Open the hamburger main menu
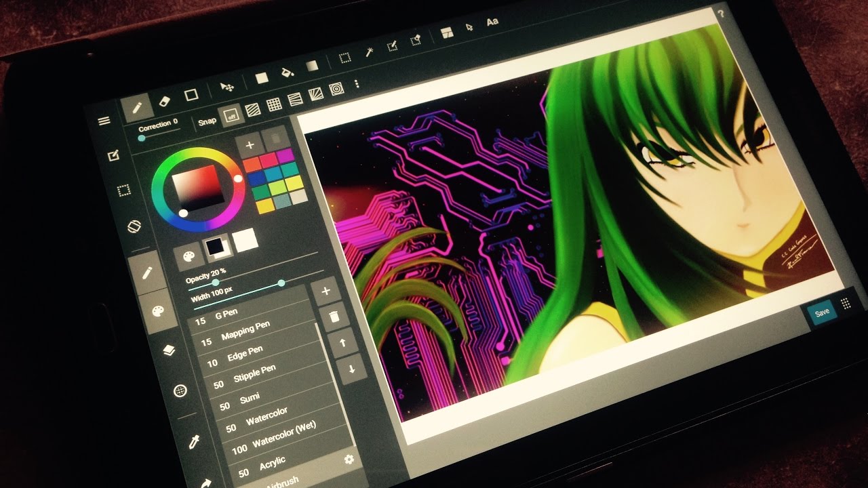 tap(104, 121)
